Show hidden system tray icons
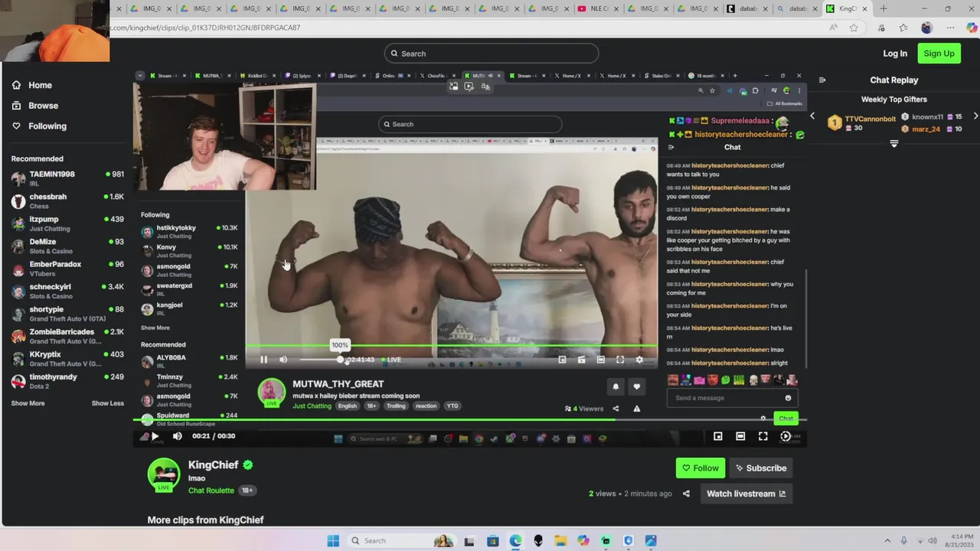This screenshot has height=551, width=980. pos(887,540)
